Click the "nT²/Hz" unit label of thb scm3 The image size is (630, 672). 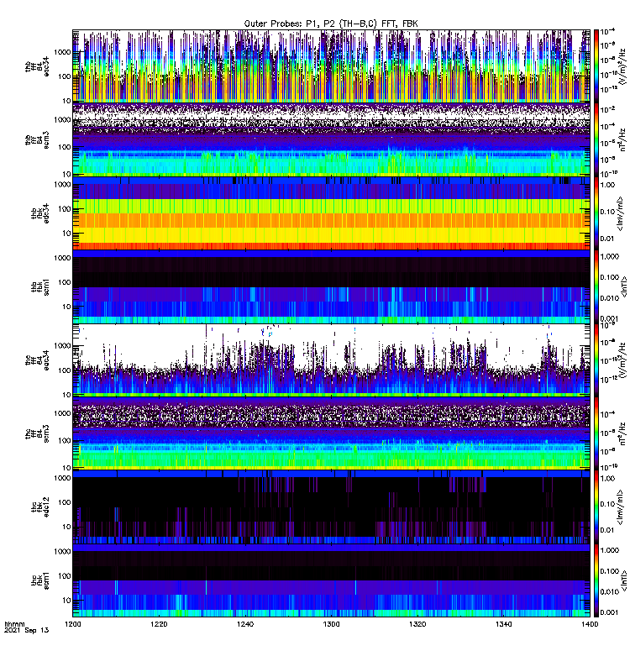tap(622, 139)
